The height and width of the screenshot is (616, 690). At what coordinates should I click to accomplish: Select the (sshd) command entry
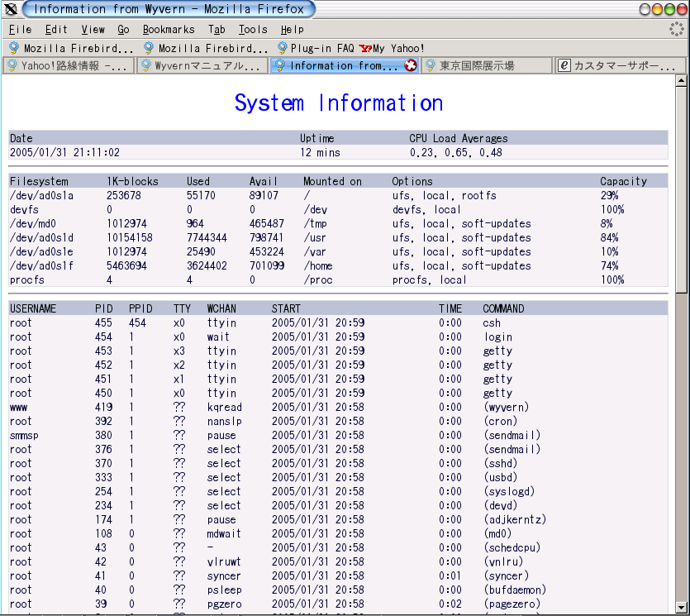(x=500, y=464)
